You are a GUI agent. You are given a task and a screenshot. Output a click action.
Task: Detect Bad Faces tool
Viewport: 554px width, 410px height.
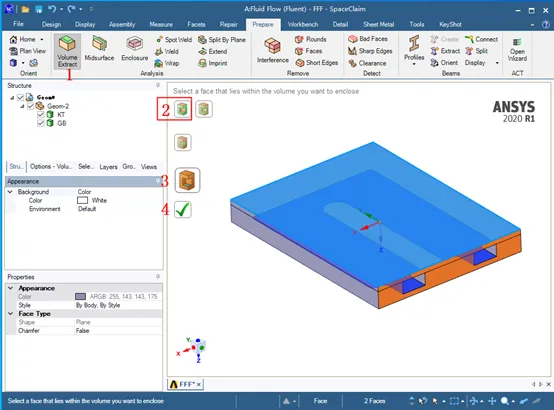pyautogui.click(x=368, y=39)
